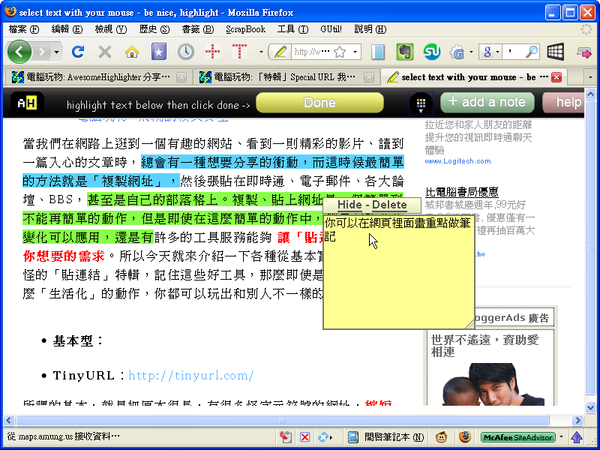Screen dimensions: 600x450
Task: Open the Google search engine dropdown
Action: tap(497, 52)
